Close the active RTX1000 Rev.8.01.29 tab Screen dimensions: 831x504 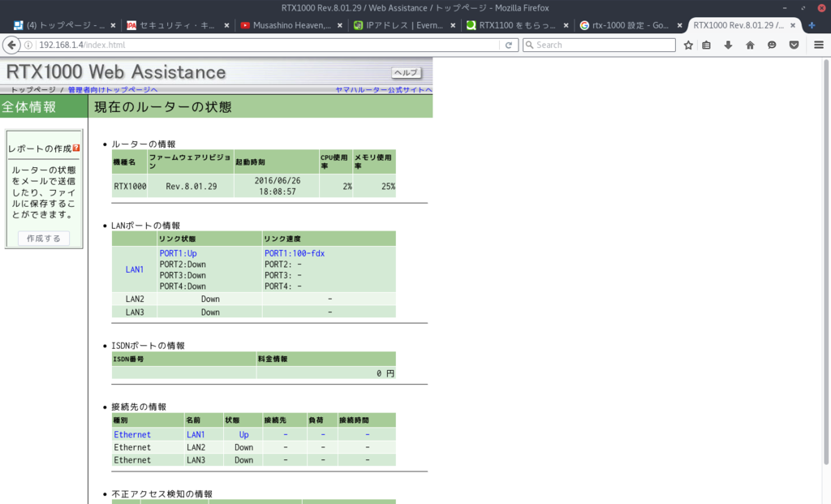793,25
